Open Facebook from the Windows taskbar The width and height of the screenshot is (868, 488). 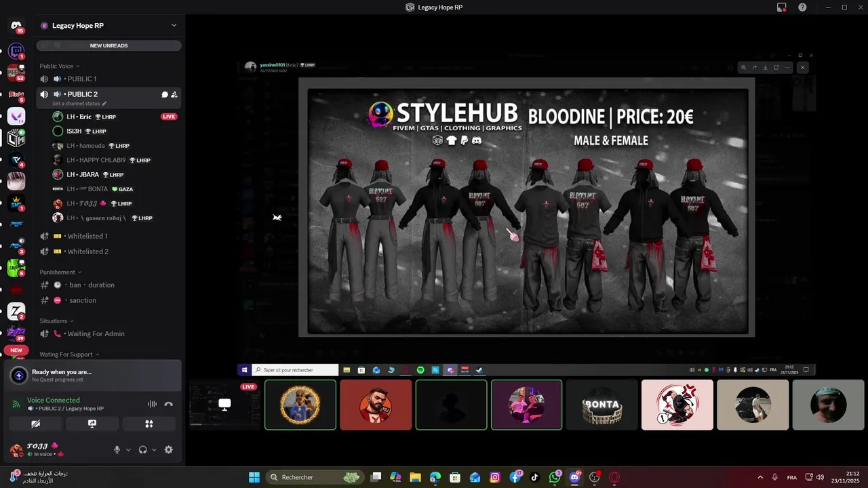coord(515,477)
